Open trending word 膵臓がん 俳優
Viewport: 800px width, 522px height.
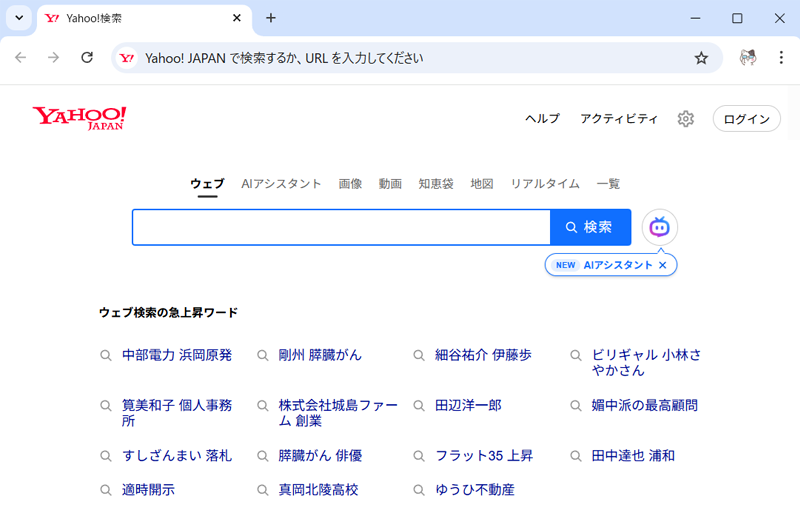pos(320,456)
